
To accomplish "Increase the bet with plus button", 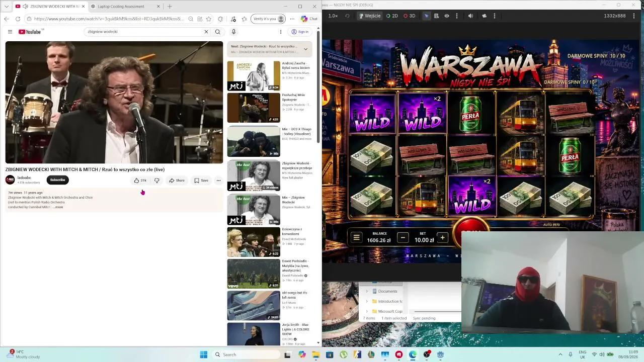I will click(x=442, y=238).
